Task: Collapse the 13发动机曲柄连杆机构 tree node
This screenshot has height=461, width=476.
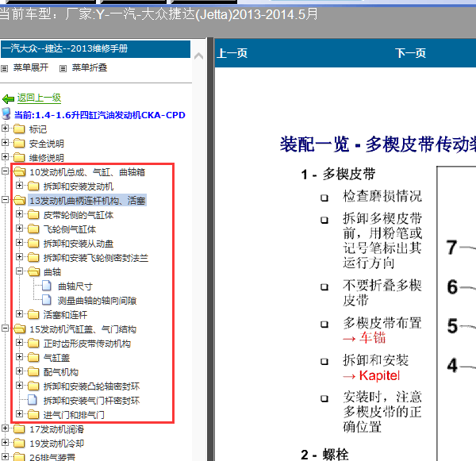Action: click(x=5, y=199)
